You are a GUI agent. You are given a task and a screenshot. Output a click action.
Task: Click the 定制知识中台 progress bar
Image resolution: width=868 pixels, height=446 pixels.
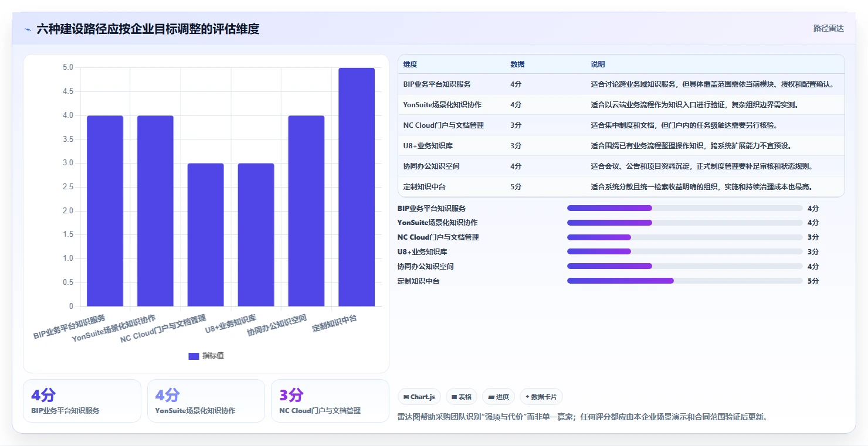684,281
